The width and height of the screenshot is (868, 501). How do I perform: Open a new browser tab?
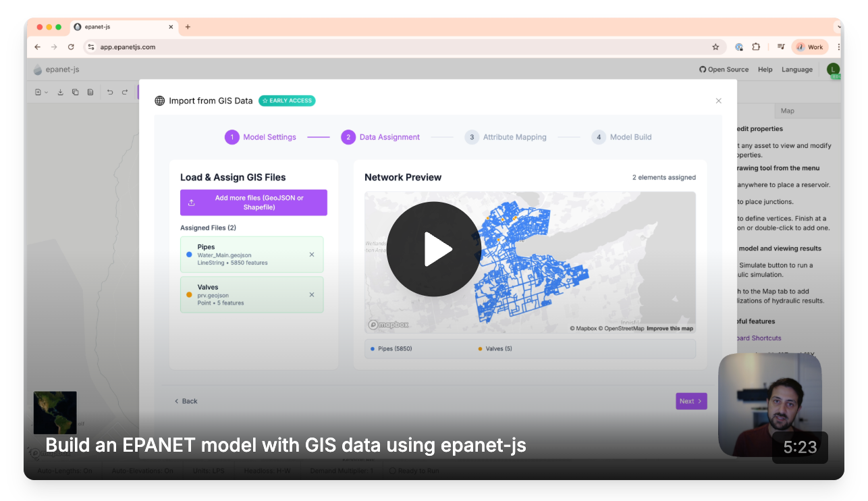188,27
